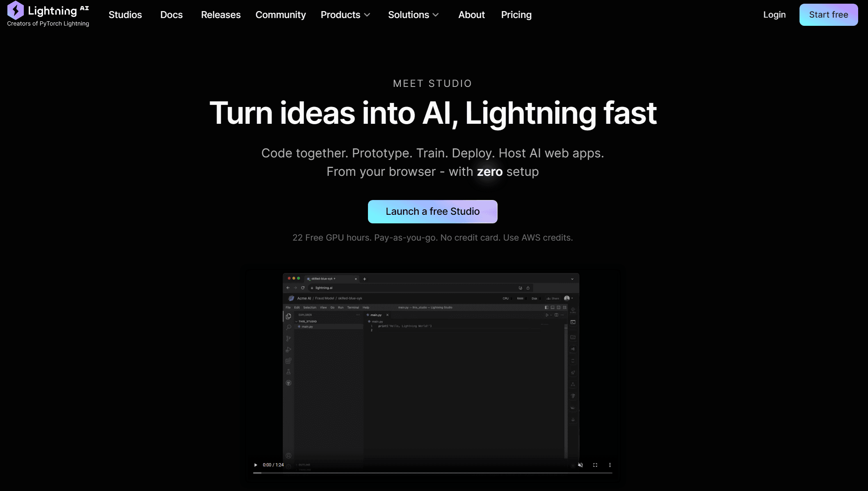
Task: Click the 'Code together. Prototype. Train.' subtitle line
Action: coord(433,153)
